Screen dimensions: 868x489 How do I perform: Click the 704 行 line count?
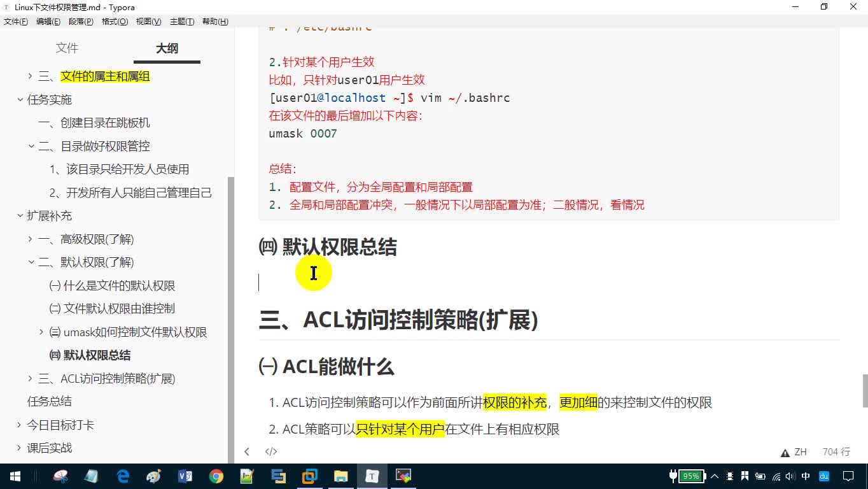pos(836,452)
